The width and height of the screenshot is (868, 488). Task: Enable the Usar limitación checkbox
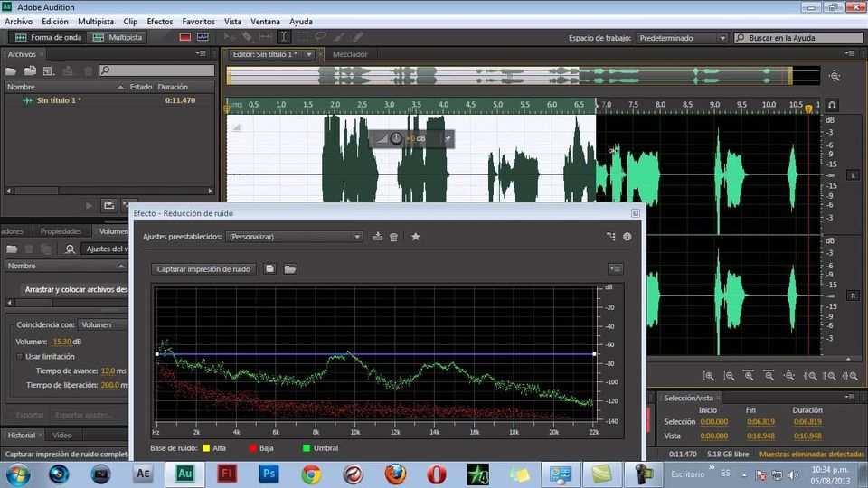(x=19, y=357)
